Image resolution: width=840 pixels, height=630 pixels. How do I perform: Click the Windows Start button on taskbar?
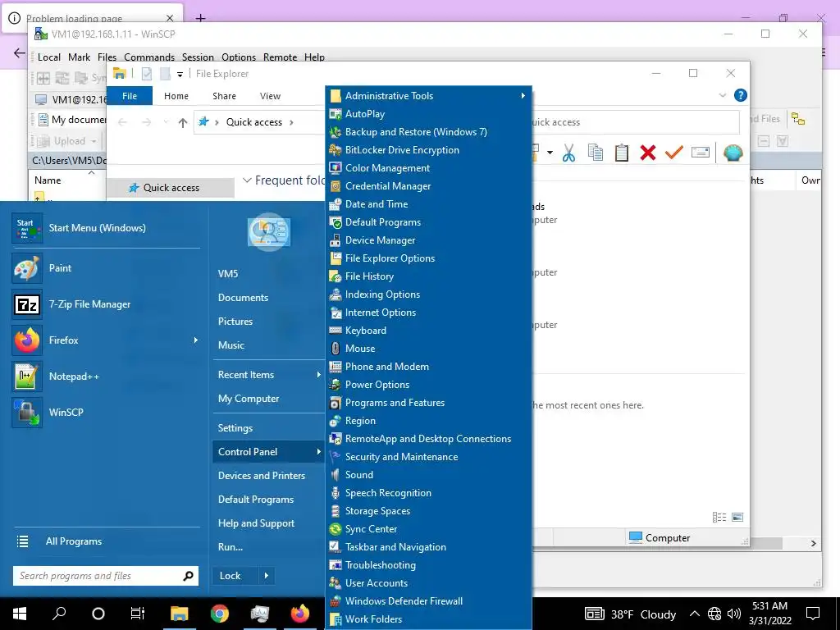(x=20, y=614)
